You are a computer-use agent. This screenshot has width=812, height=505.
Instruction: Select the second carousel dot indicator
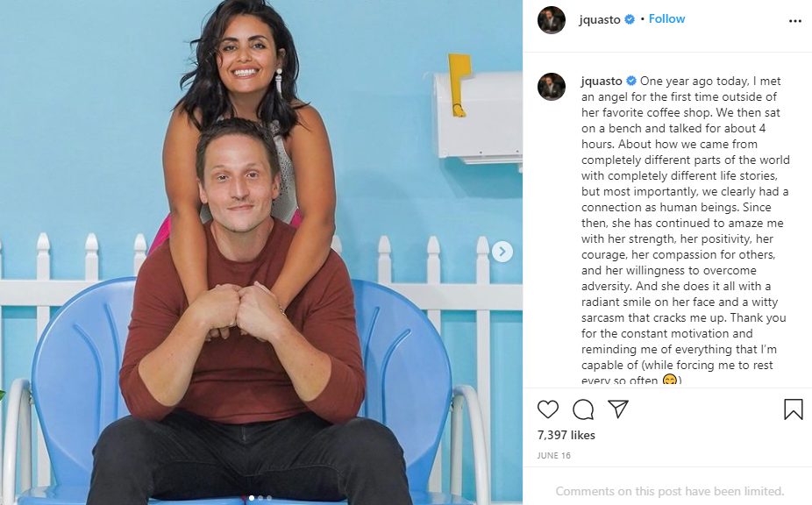260,498
